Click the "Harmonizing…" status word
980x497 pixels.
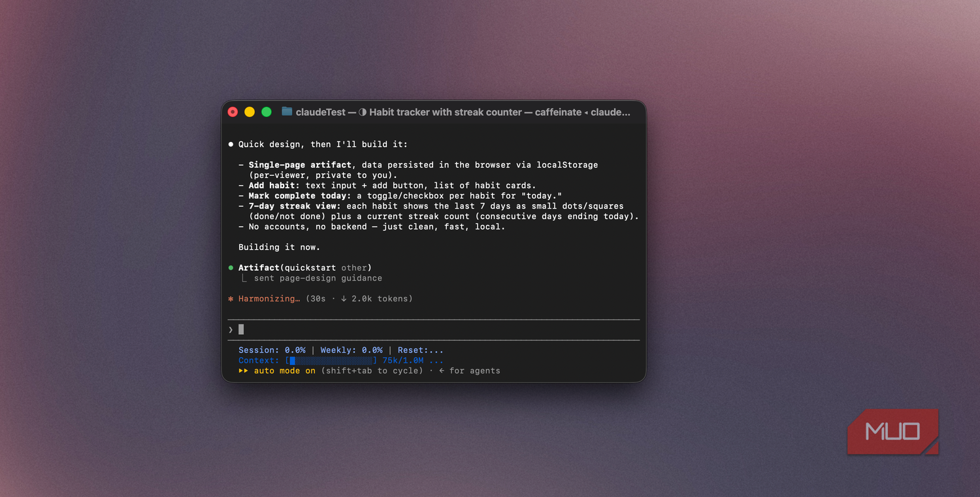point(269,299)
